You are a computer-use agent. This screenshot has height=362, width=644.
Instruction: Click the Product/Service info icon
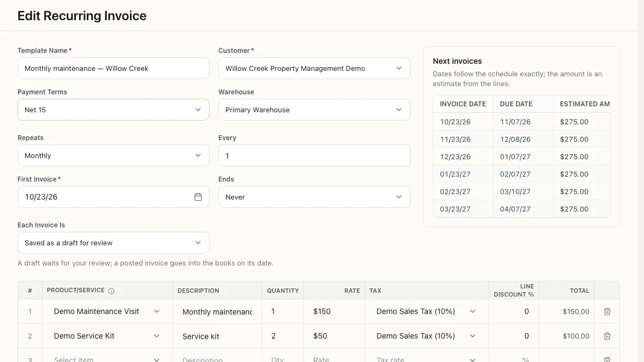111,291
